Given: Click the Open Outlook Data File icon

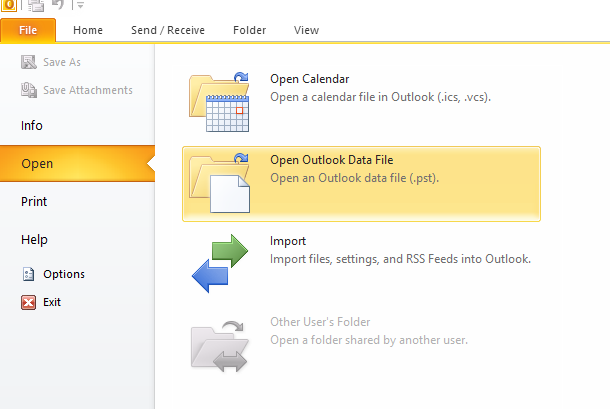Looking at the screenshot, I should click(x=219, y=183).
